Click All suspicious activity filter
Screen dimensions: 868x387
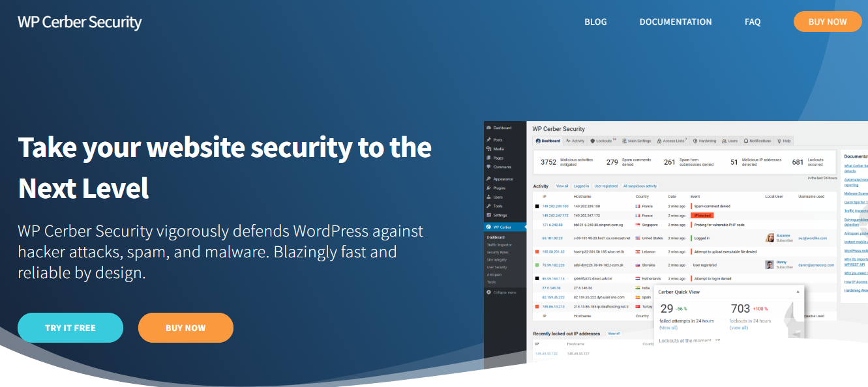click(640, 186)
